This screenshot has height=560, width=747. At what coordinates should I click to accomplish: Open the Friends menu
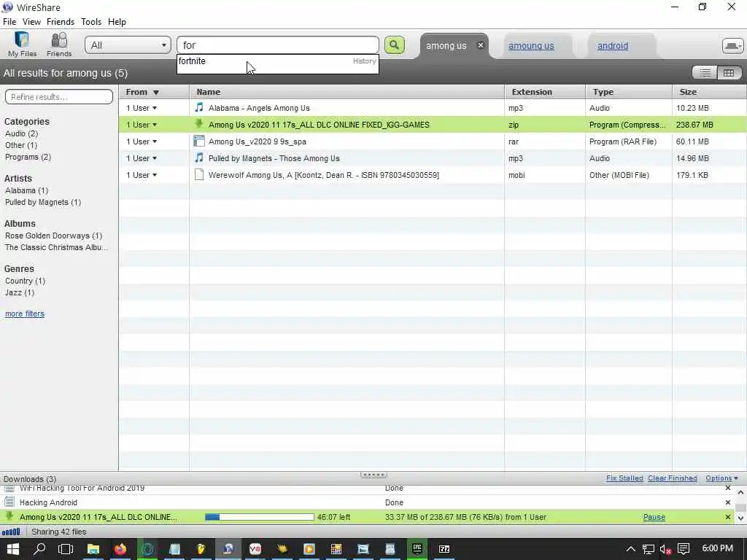[x=61, y=21]
